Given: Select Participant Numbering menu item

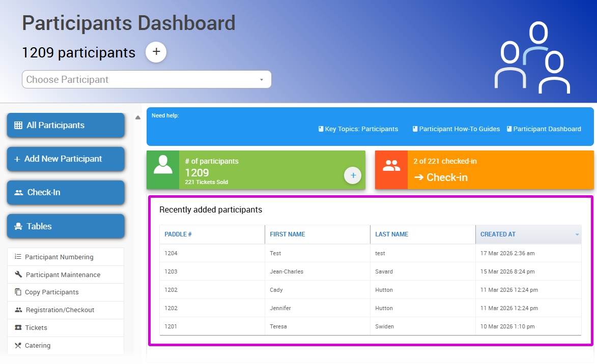Looking at the screenshot, I should coord(59,257).
